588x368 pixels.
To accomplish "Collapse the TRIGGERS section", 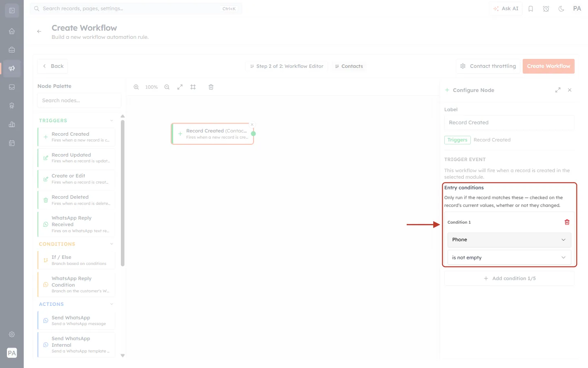I will (x=111, y=121).
